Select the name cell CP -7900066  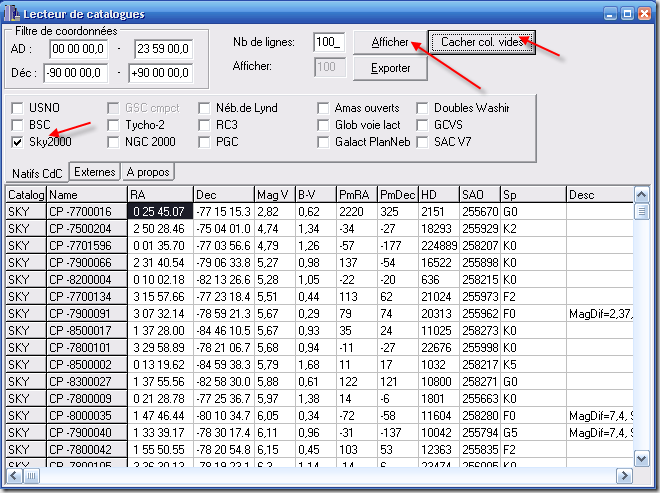point(87,263)
